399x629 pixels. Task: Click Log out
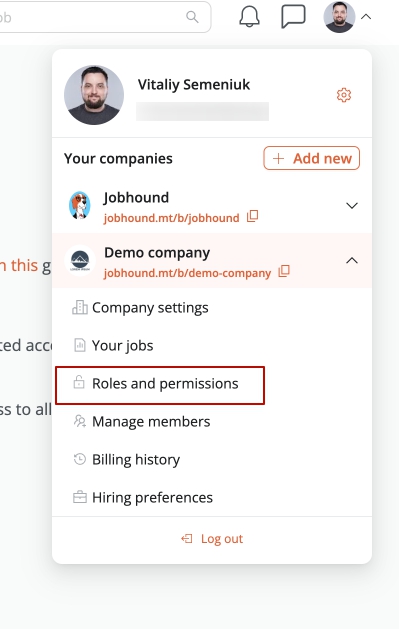[212, 538]
